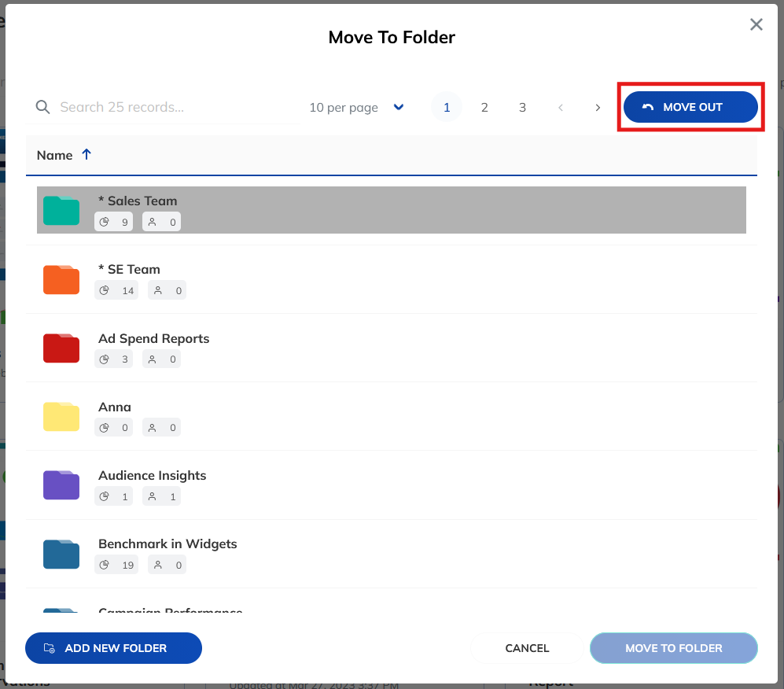This screenshot has width=784, height=689.
Task: Go to next page with right chevron
Action: point(598,108)
